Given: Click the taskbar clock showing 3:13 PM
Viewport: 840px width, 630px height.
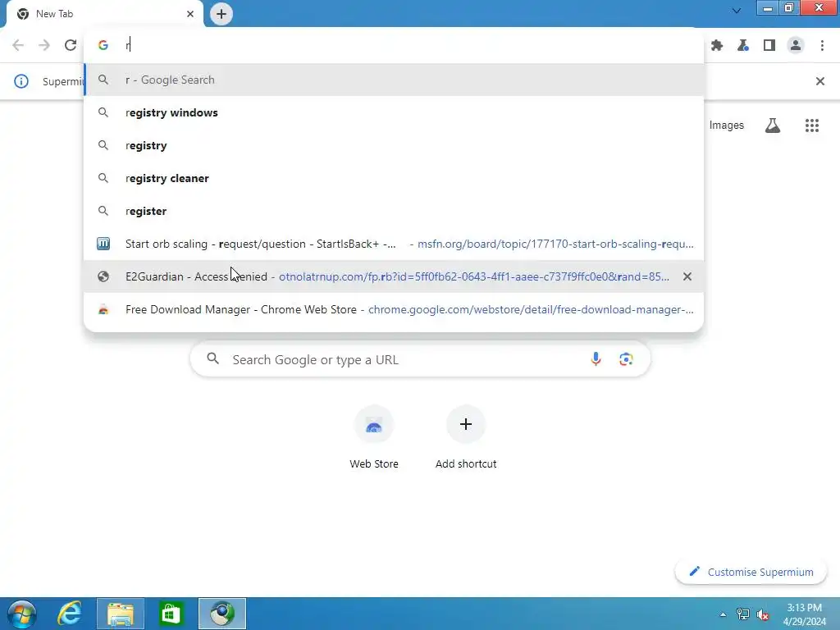Looking at the screenshot, I should [804, 614].
